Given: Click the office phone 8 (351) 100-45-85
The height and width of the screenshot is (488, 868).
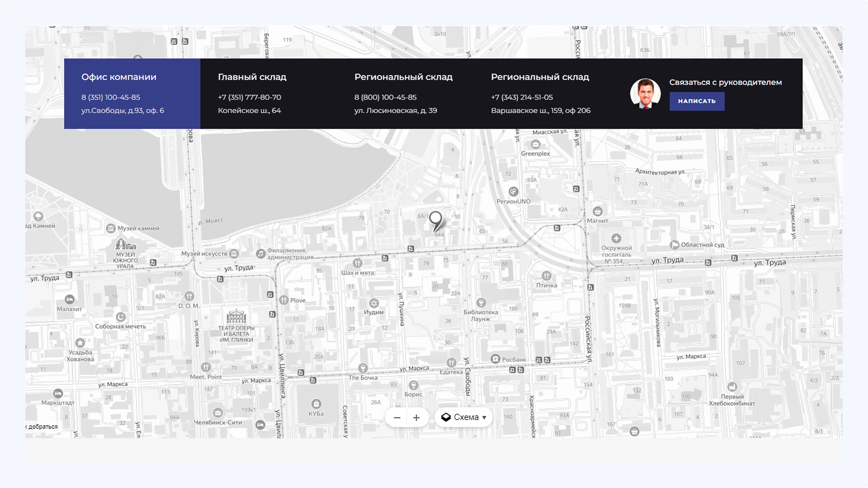Looking at the screenshot, I should pyautogui.click(x=110, y=97).
